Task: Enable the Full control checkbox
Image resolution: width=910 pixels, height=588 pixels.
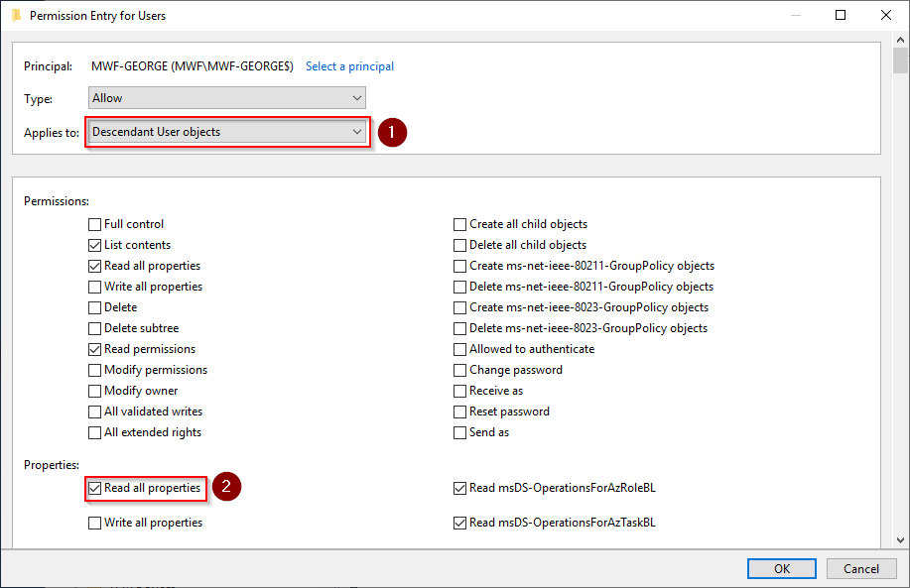Action: (95, 225)
